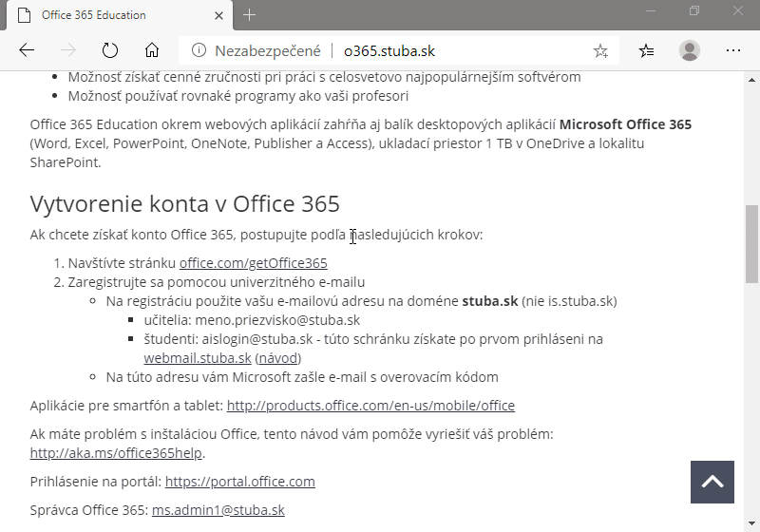The width and height of the screenshot is (760, 532).
Task: Open the office.com/getOffice365 link
Action: click(x=253, y=263)
